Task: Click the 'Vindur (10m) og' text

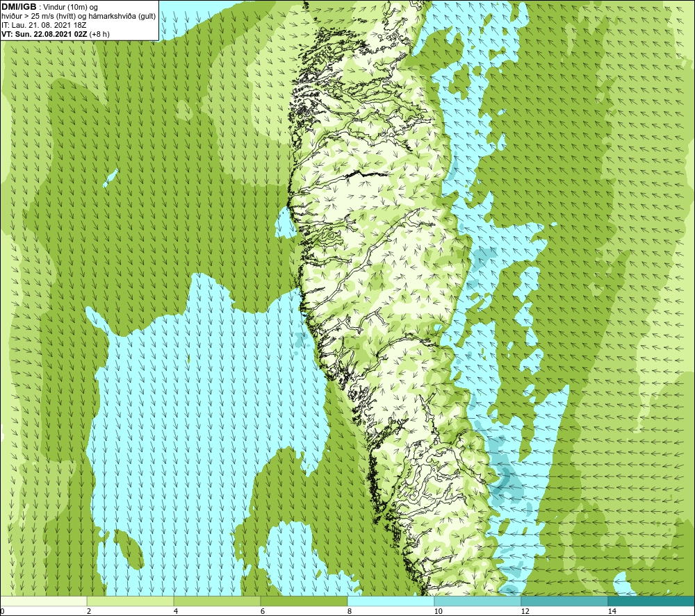Action: [x=69, y=8]
